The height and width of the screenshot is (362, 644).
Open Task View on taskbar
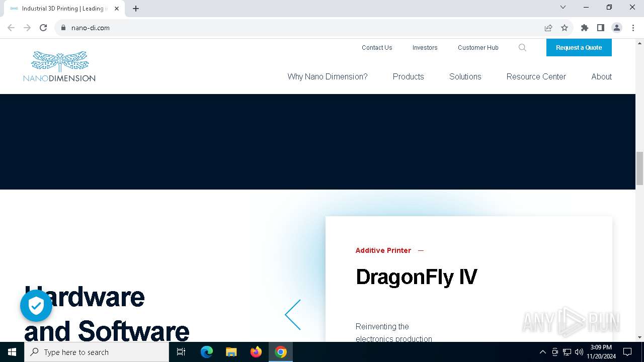coord(181,352)
